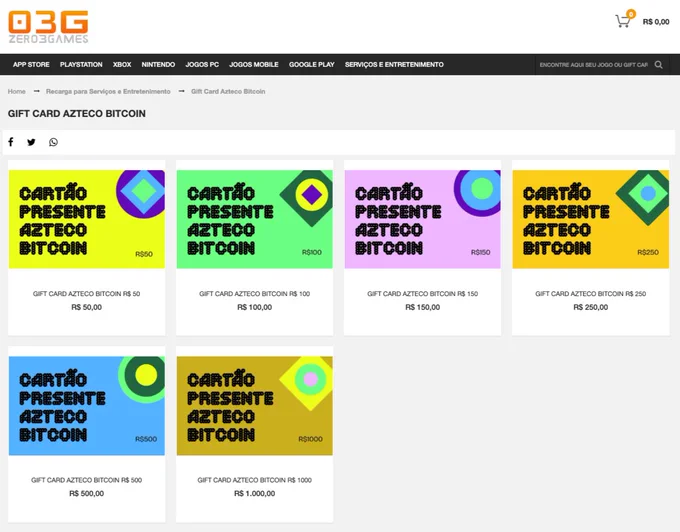
Task: Click the Gift Card Azteco Bitcoin heading
Action: [x=77, y=114]
